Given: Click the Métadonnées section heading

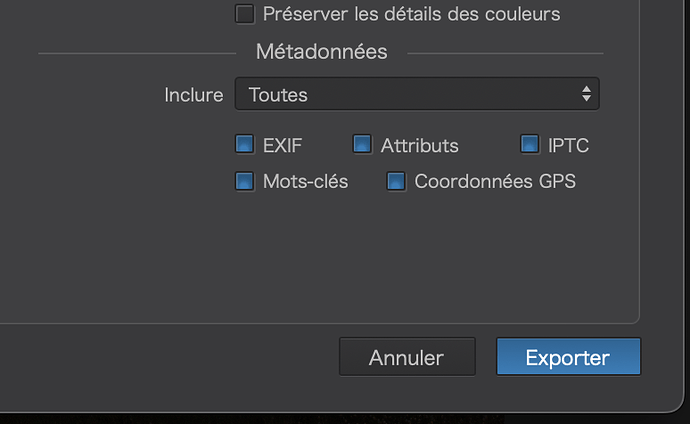Looking at the screenshot, I should [321, 51].
